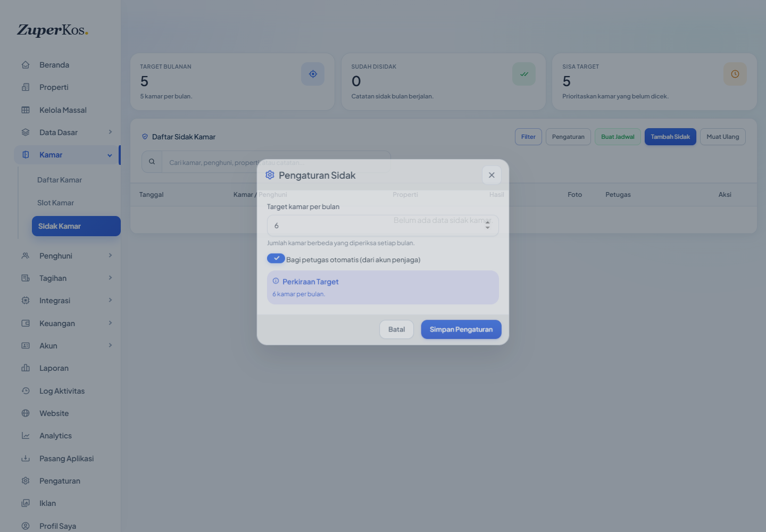
Task: Click the Properti building icon
Action: [x=26, y=87]
